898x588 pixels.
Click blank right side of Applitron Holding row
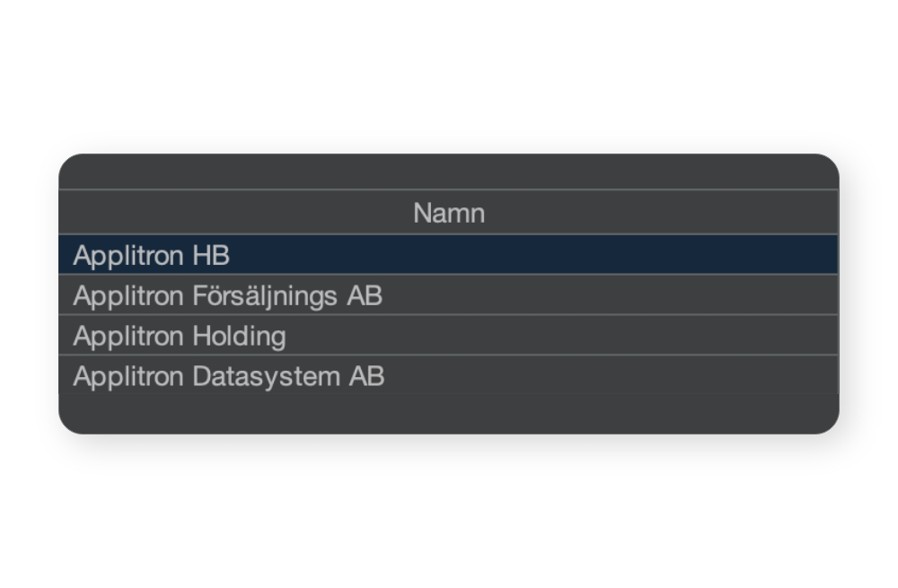coord(561,336)
